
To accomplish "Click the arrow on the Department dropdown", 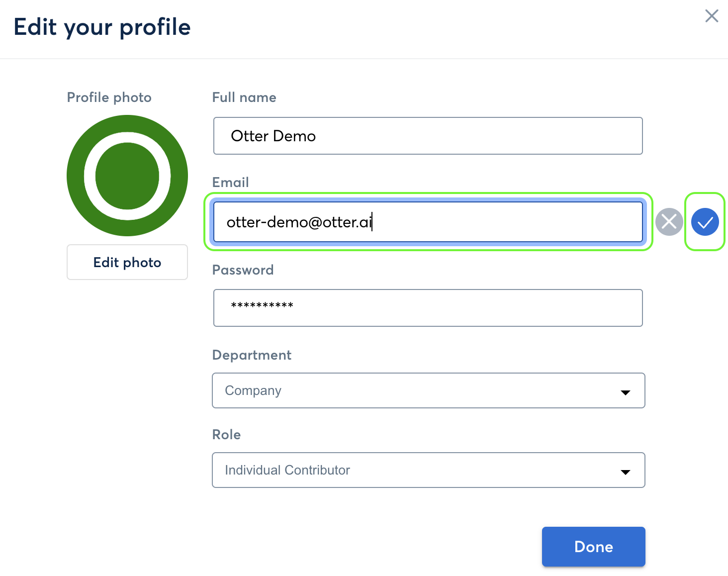I will 626,392.
